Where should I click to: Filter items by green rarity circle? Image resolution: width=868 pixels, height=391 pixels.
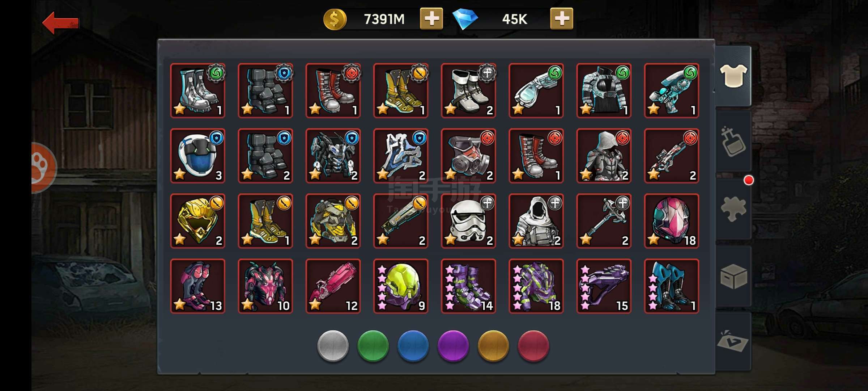[x=373, y=346]
